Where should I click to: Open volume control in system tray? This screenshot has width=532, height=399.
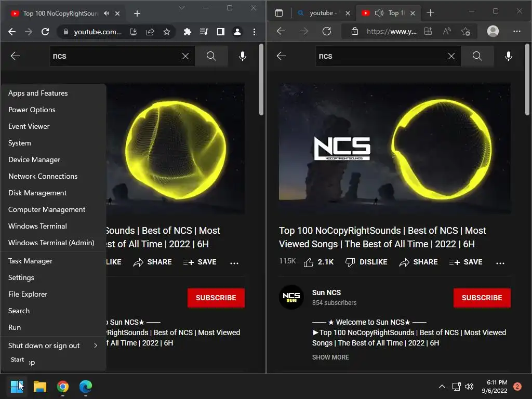click(469, 387)
